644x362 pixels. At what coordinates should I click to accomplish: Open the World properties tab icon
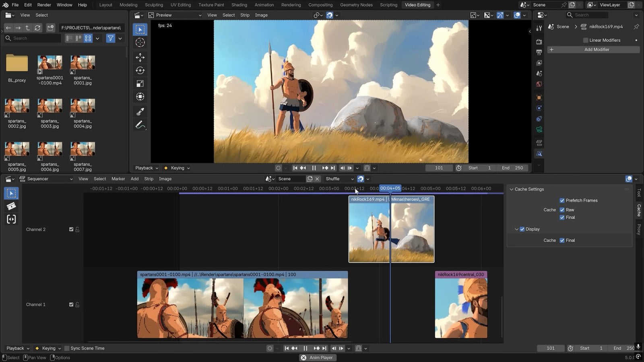[x=539, y=84]
